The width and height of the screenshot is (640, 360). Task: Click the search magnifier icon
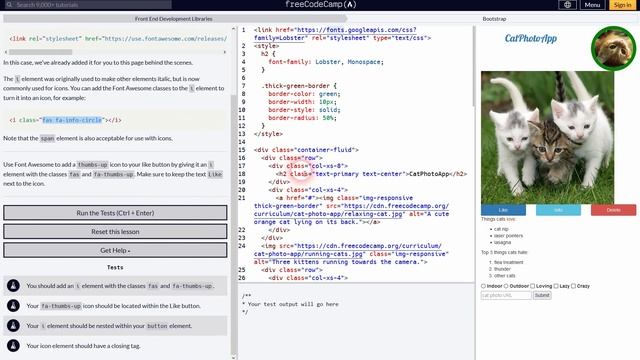coord(9,4)
